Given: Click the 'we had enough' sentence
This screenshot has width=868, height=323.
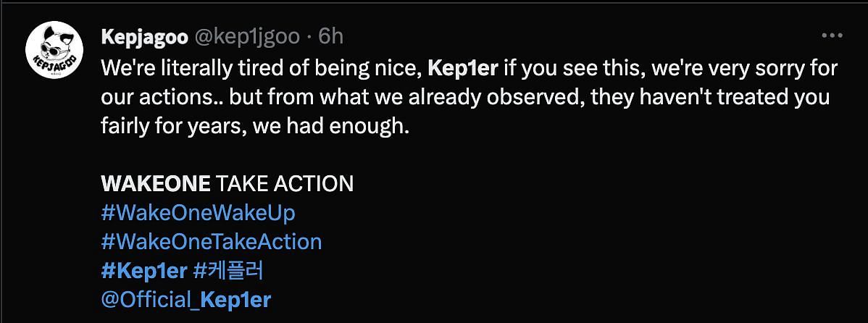Looking at the screenshot, I should click(x=330, y=127).
